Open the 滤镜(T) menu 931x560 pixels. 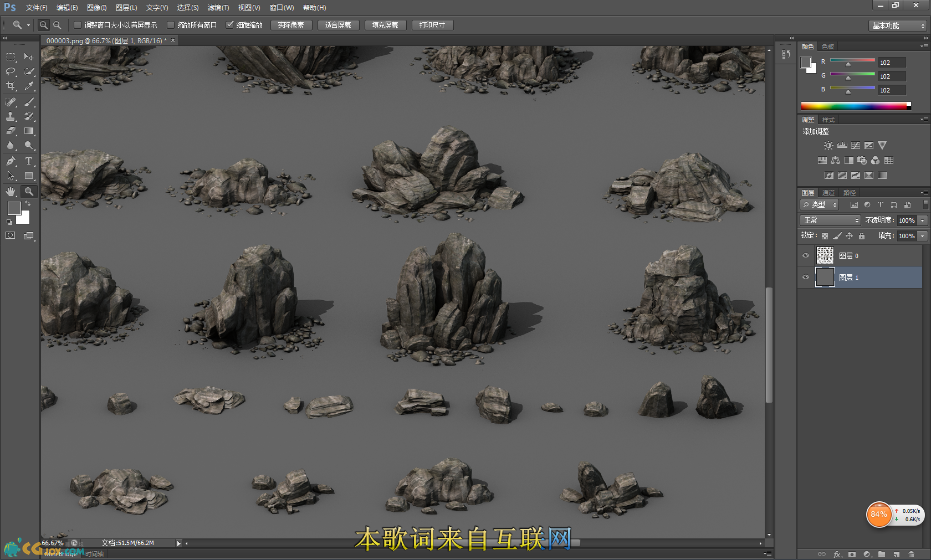[218, 8]
